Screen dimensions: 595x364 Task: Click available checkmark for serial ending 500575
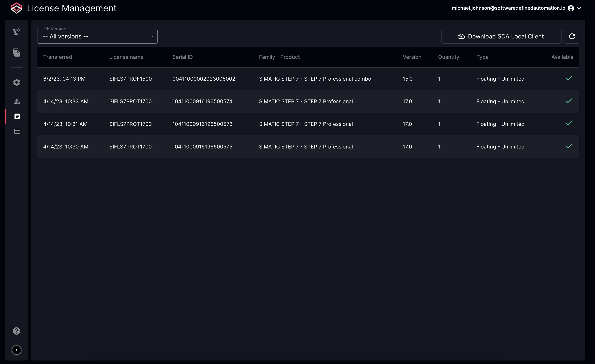tap(569, 146)
